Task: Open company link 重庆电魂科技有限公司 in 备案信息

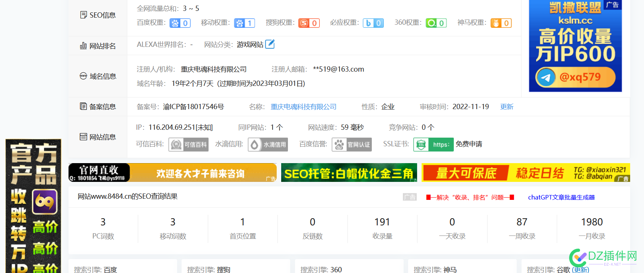Action: pos(304,107)
